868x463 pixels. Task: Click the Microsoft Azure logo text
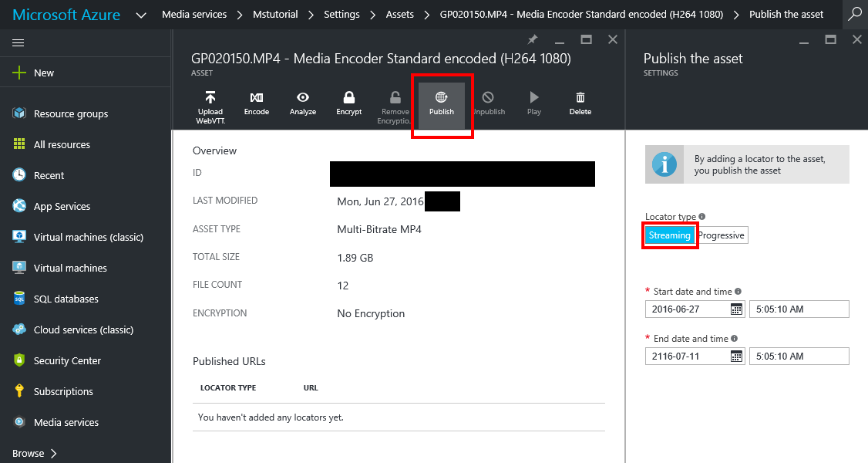[66, 15]
